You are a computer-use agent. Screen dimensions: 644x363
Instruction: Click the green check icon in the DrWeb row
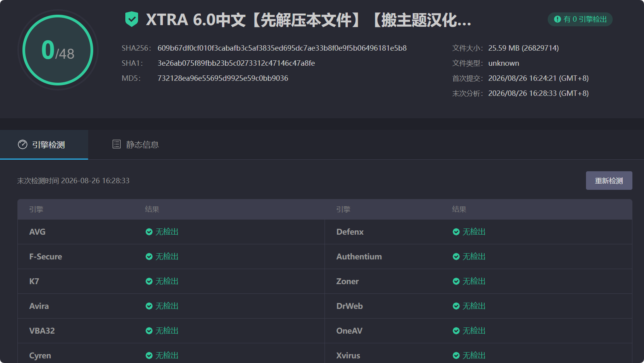[x=456, y=306]
